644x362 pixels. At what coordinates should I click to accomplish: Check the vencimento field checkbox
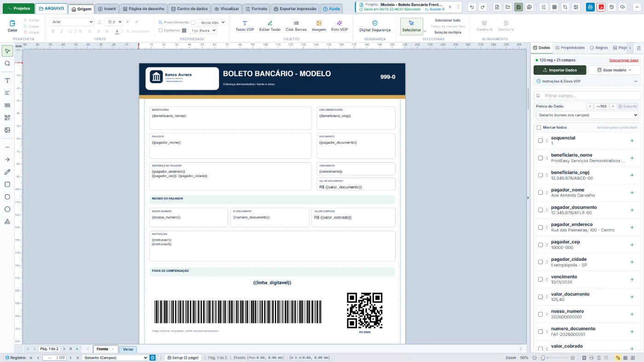540,279
